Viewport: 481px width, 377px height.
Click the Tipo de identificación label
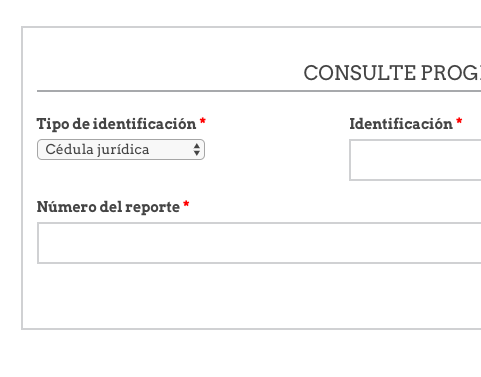click(x=116, y=124)
